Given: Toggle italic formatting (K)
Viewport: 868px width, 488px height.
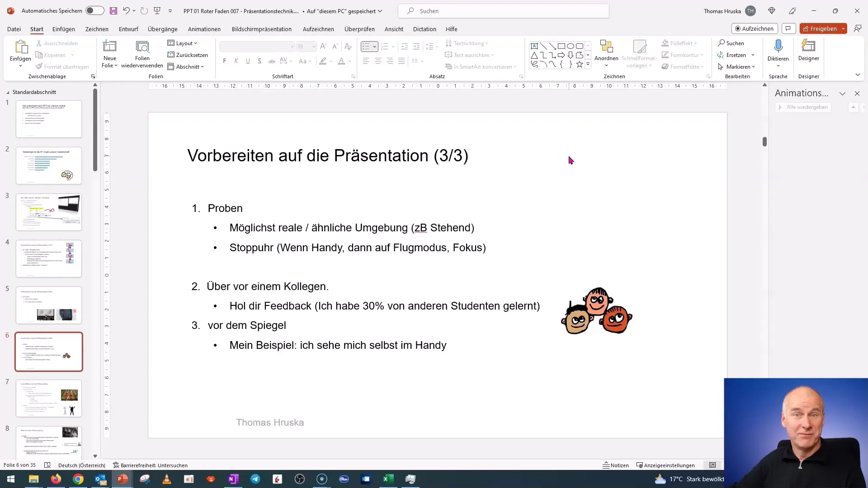Looking at the screenshot, I should (x=236, y=61).
